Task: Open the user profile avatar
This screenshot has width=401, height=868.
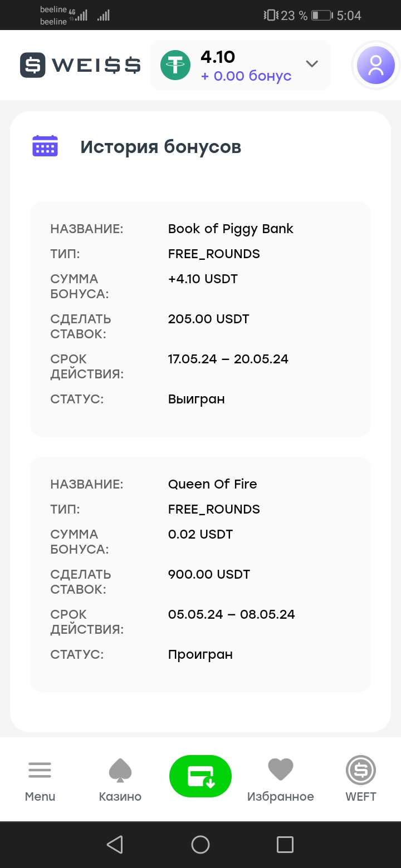Action: coord(376,66)
